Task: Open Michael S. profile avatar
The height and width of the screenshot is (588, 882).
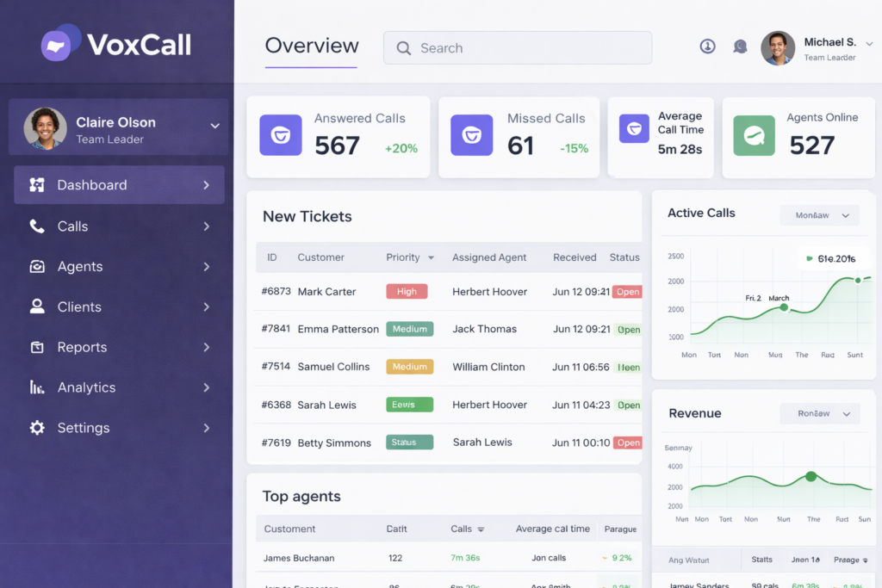Action: [778, 48]
